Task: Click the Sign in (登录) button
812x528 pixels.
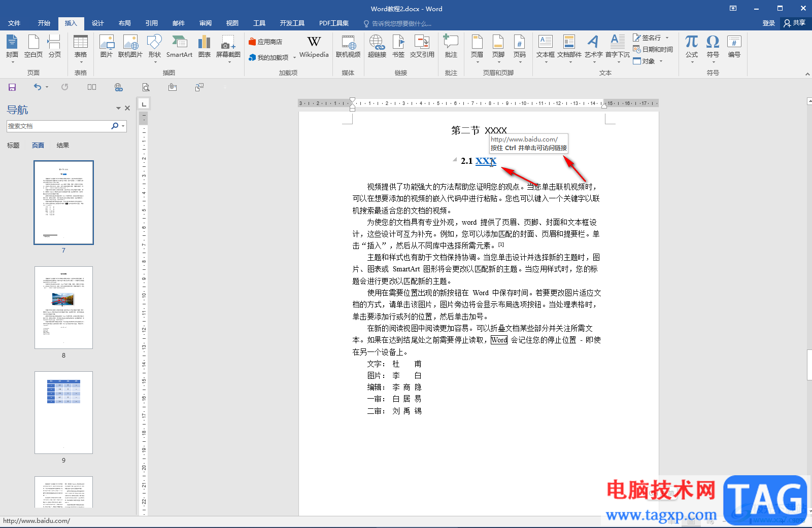Action: pyautogui.click(x=769, y=23)
